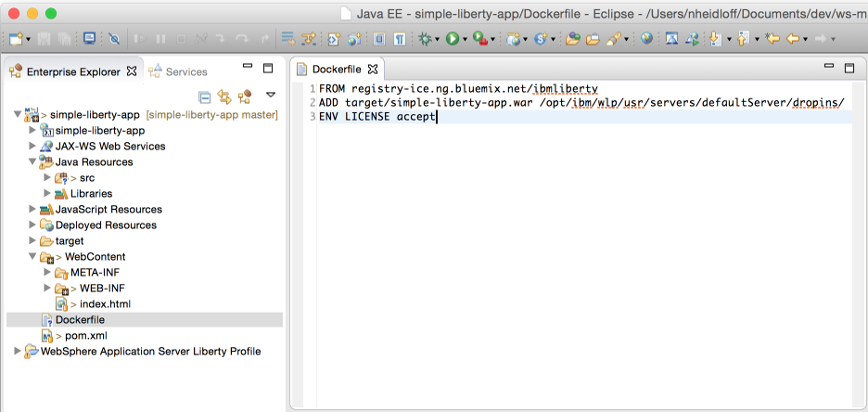Click the Previous Annotation icon
The width and height of the screenshot is (868, 412).
point(744,39)
